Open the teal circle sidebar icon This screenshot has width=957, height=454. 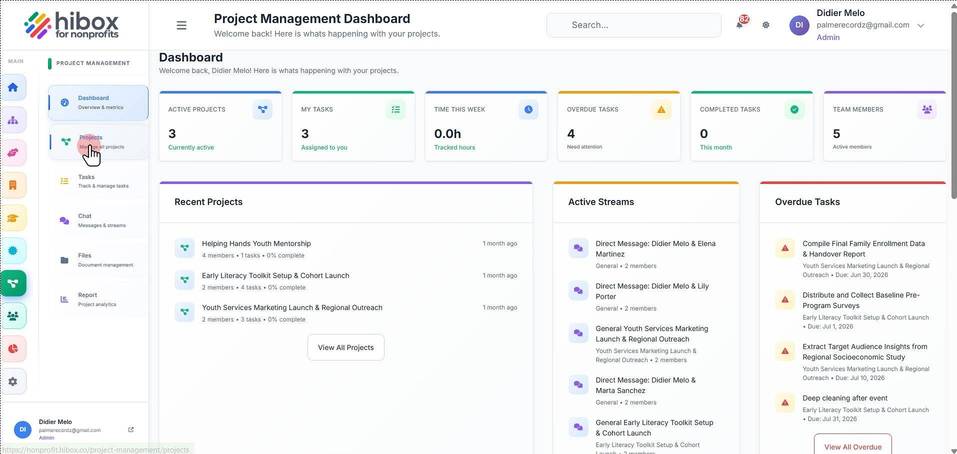(13, 251)
